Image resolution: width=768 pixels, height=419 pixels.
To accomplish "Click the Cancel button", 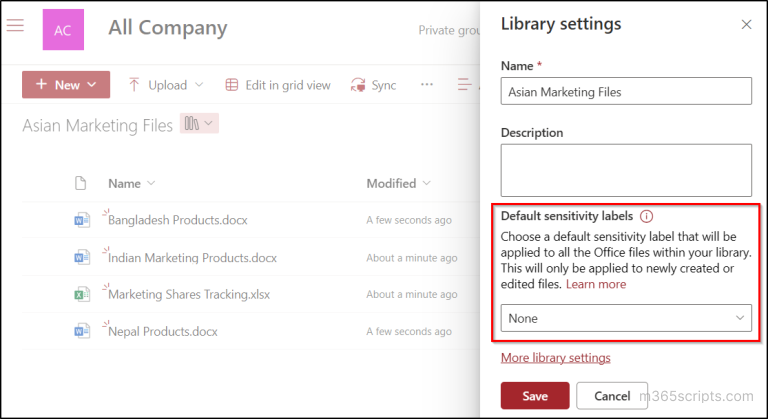I will (612, 395).
